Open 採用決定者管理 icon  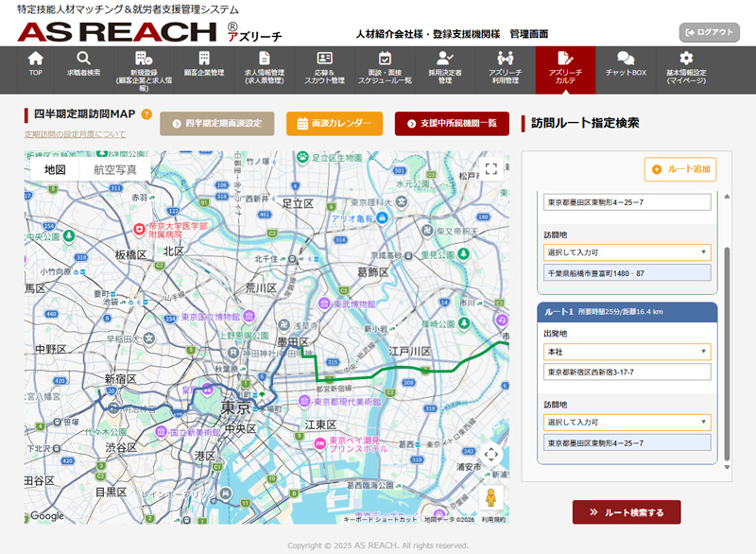[x=444, y=59]
